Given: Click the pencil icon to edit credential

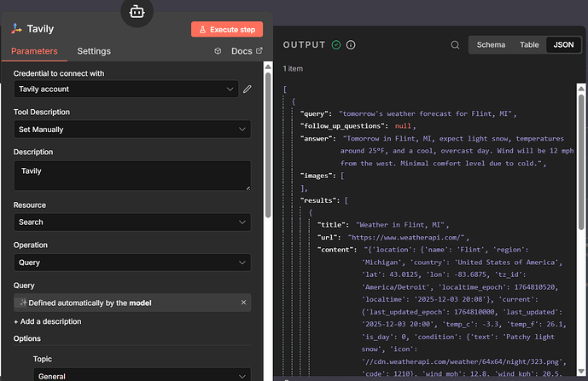Looking at the screenshot, I should pos(247,89).
